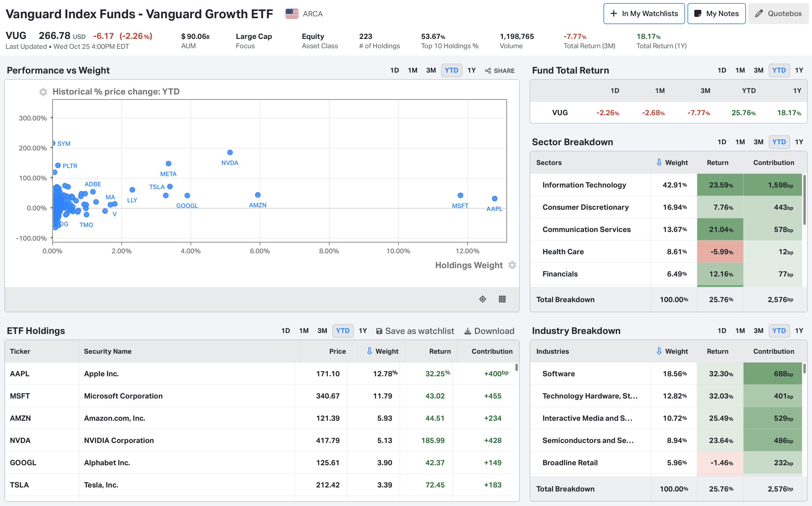Select 1D in Performance vs Weight

(x=394, y=70)
